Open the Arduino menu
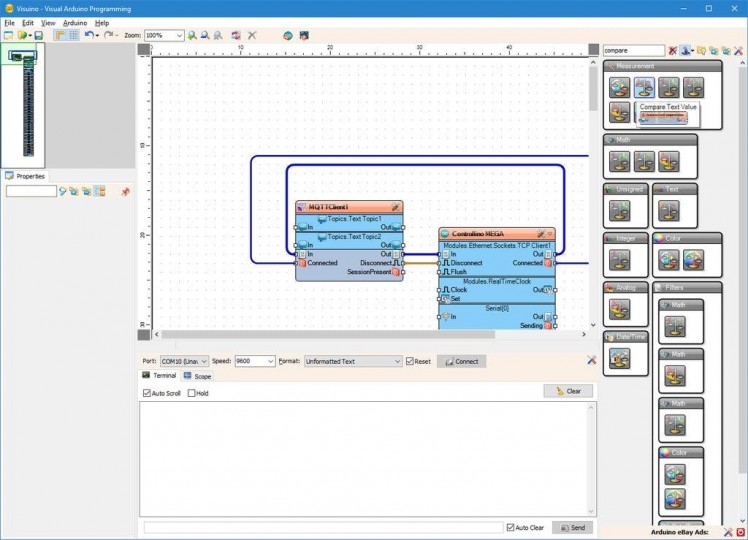Screen dimensions: 748x540 (74, 22)
